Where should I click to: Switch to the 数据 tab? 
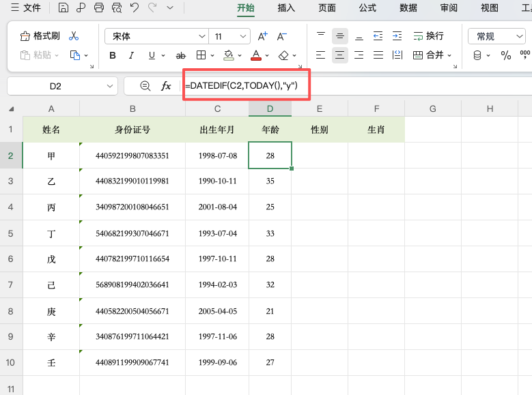click(x=408, y=8)
